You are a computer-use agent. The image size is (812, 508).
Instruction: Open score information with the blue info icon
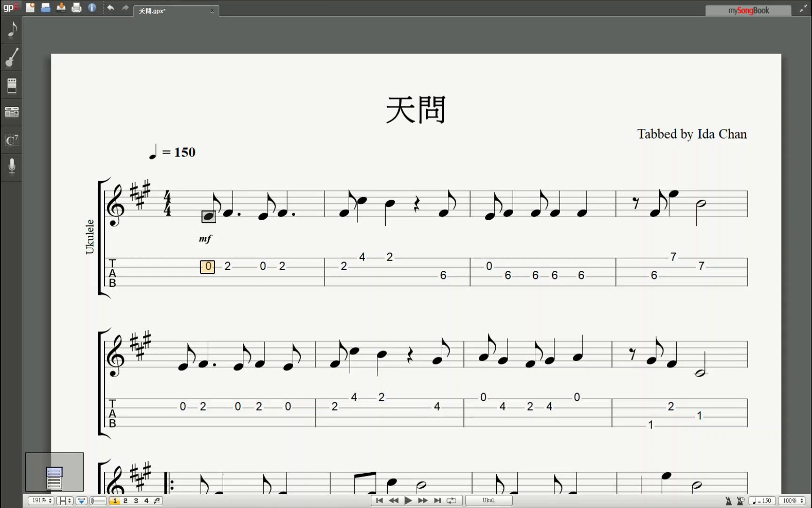click(x=92, y=8)
